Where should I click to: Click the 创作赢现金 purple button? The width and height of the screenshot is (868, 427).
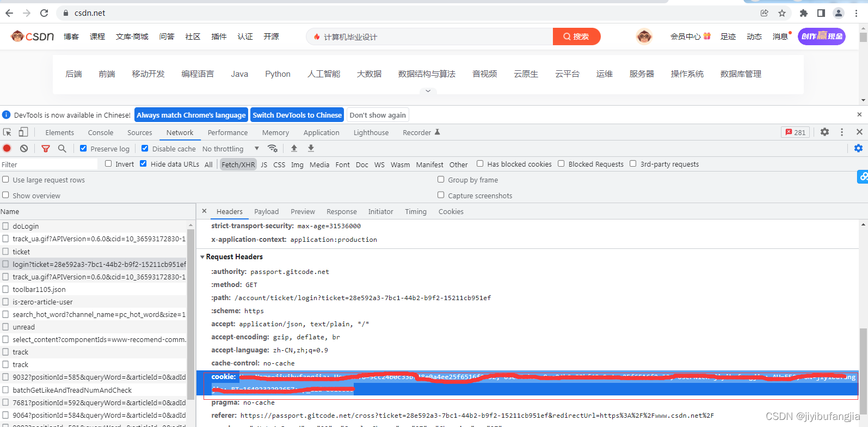822,36
